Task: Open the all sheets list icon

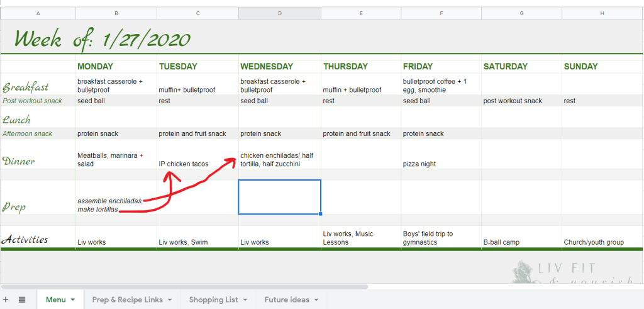Action: coord(22,300)
